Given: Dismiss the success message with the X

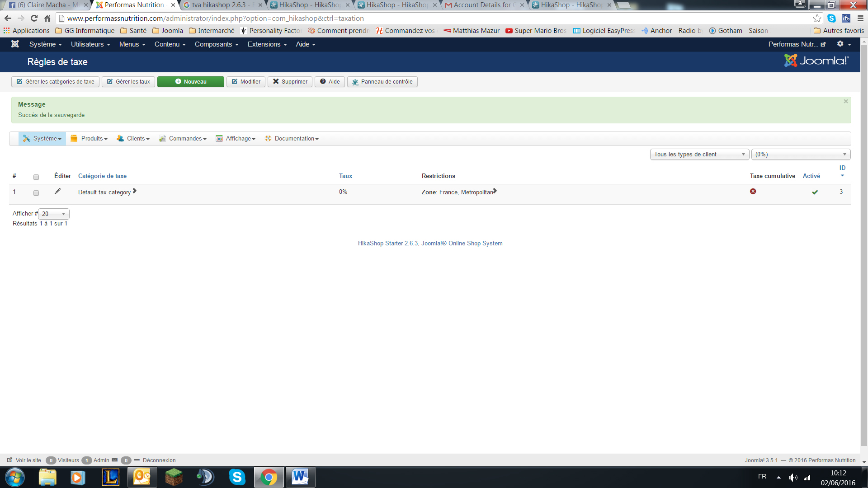Looking at the screenshot, I should coord(845,102).
